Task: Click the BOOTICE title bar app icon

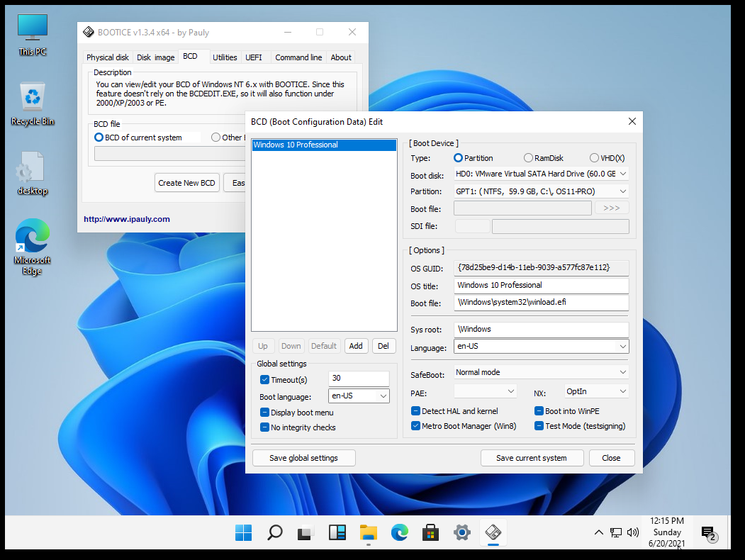Action: pos(89,33)
